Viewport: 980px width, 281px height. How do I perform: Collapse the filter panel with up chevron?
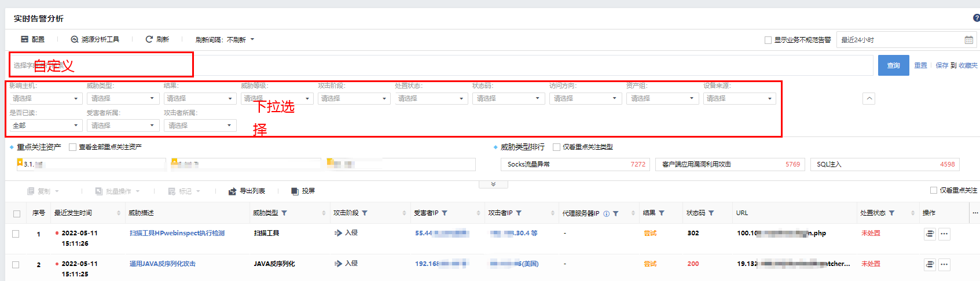[x=868, y=98]
